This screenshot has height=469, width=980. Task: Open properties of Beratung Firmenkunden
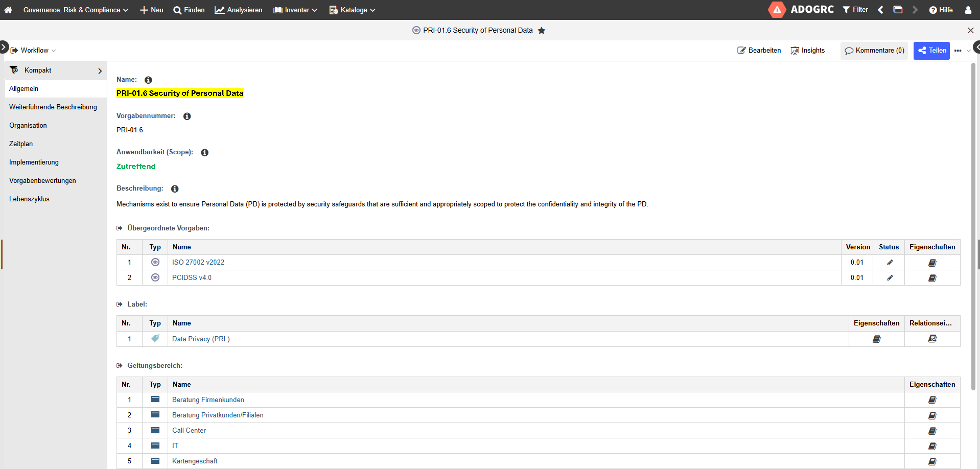pyautogui.click(x=932, y=400)
